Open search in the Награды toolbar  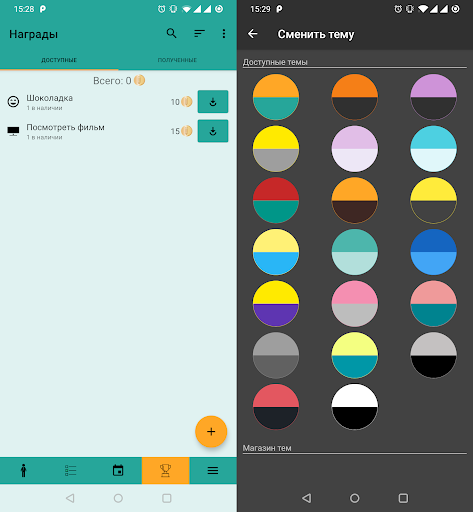click(171, 33)
